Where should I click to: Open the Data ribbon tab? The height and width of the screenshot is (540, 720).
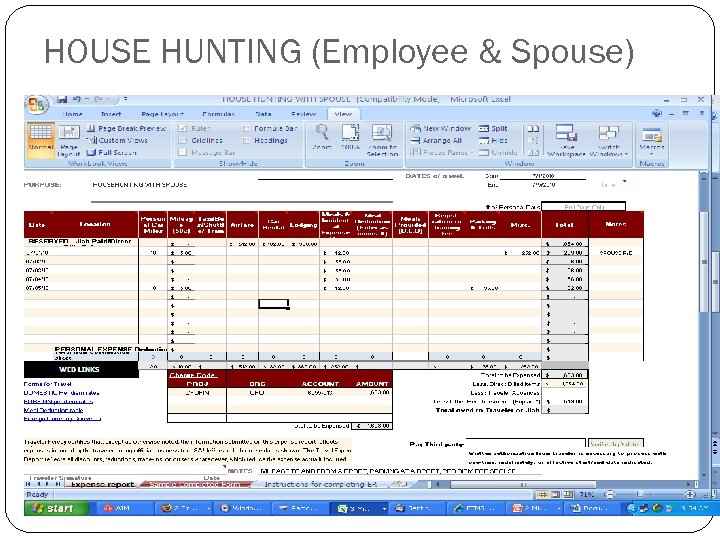(263, 114)
